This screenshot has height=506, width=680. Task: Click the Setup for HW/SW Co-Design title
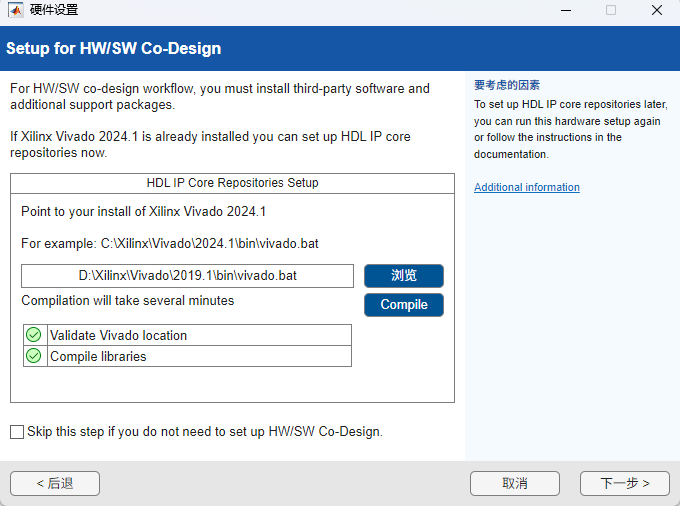(x=114, y=49)
